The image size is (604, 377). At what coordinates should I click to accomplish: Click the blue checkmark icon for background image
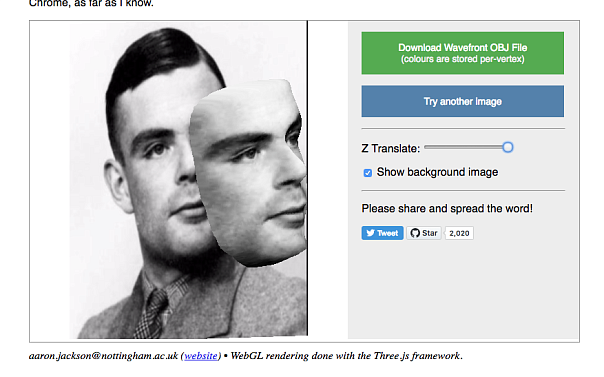[x=368, y=173]
